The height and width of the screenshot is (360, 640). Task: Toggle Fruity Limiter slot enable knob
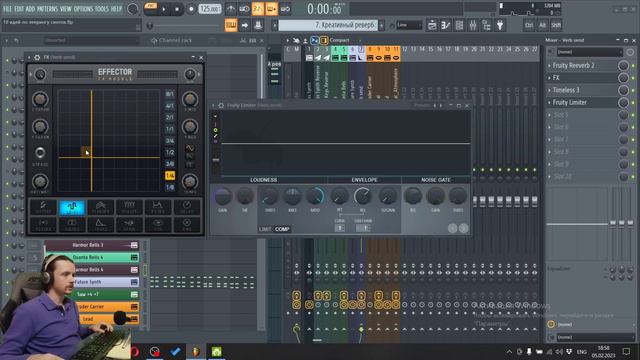click(x=623, y=102)
